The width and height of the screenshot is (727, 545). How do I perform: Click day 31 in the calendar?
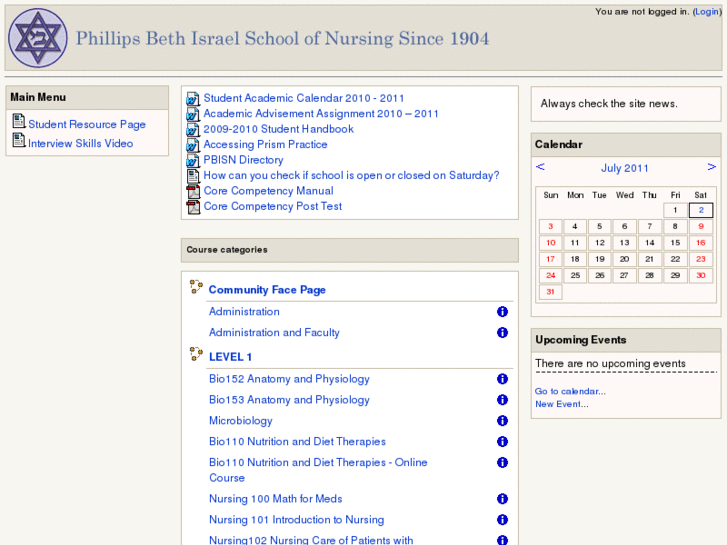(550, 292)
